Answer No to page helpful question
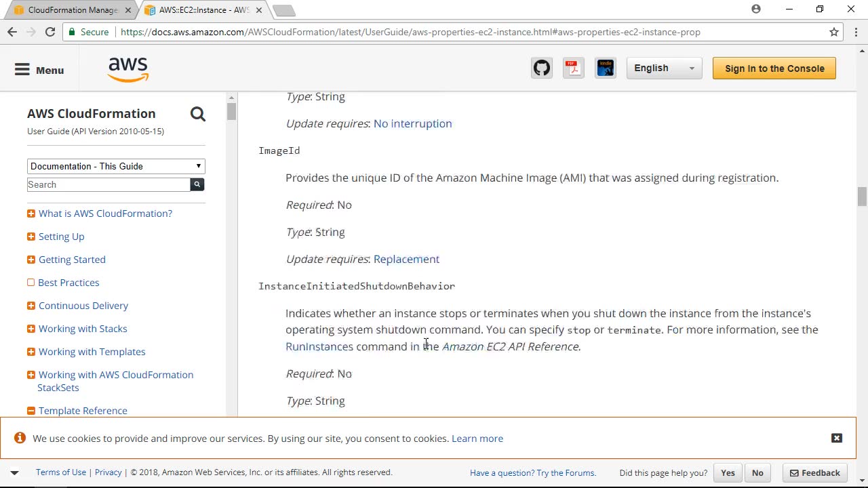This screenshot has width=868, height=488. pyautogui.click(x=757, y=473)
